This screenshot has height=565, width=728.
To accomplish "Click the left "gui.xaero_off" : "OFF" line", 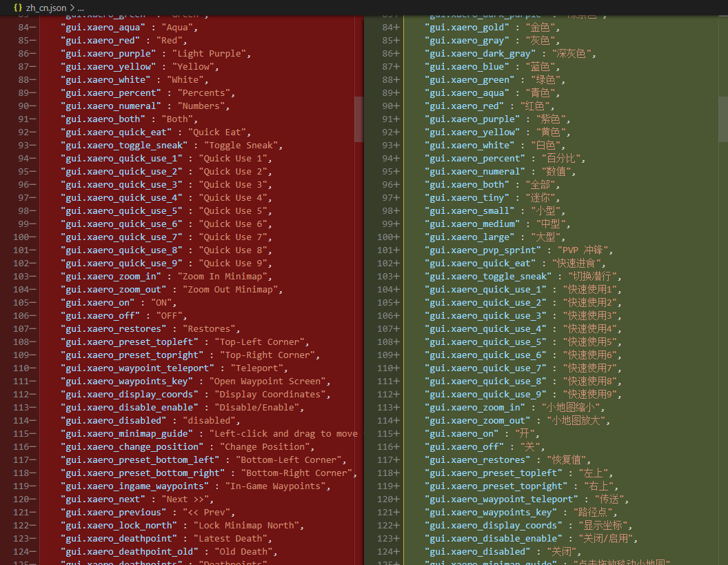I will tap(123, 315).
